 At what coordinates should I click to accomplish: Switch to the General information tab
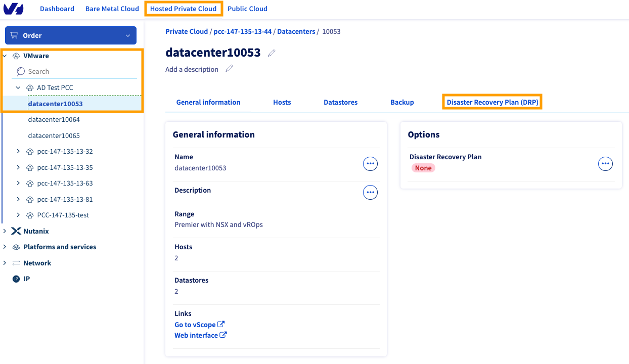click(x=208, y=102)
